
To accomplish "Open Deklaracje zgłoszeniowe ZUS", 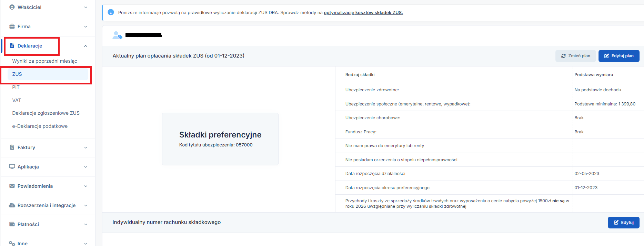I will click(x=46, y=113).
